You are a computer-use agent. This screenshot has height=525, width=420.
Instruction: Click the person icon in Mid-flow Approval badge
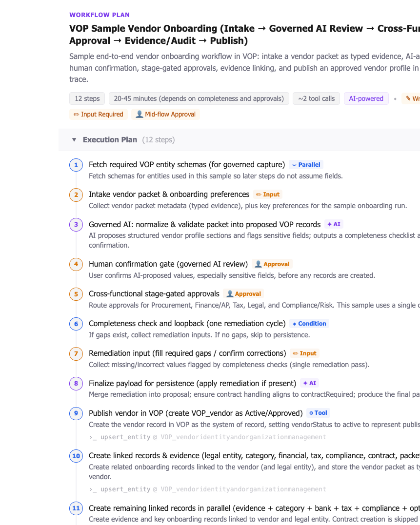tap(138, 114)
